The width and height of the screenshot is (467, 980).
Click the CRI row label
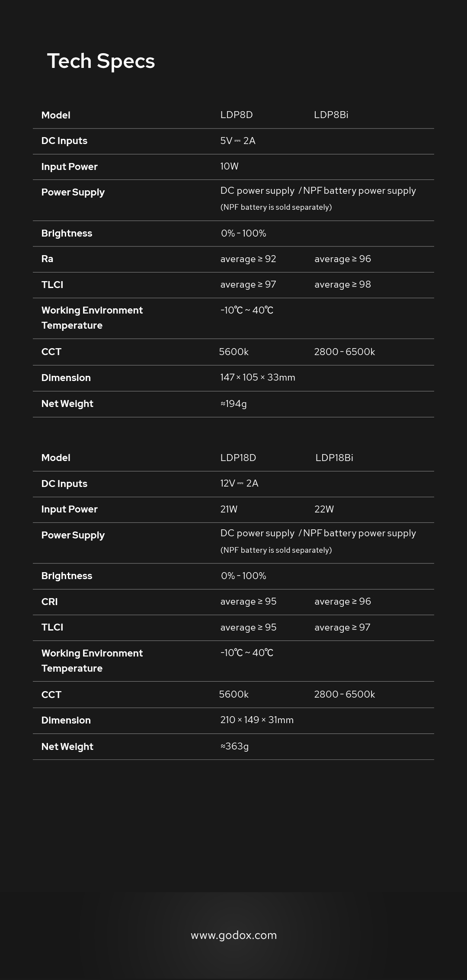pos(49,602)
